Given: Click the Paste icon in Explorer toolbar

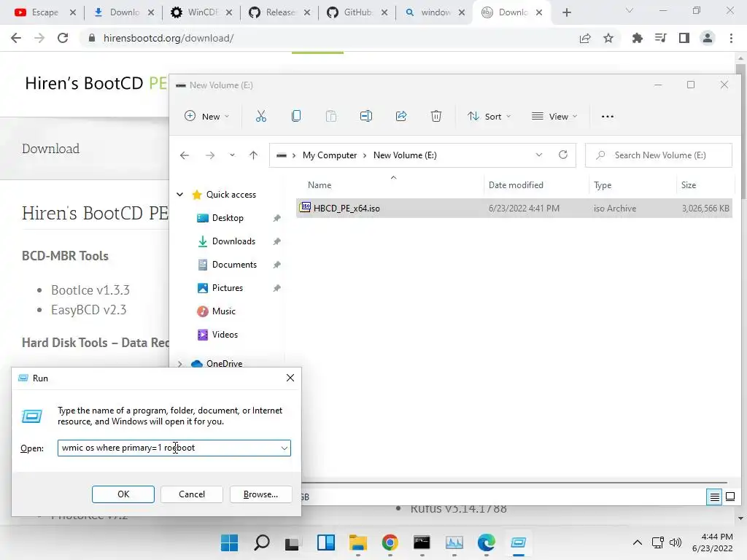Looking at the screenshot, I should 330,116.
